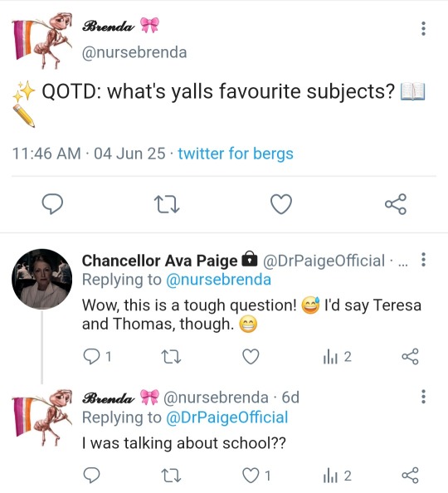Like the main QOTD tweet

281,204
